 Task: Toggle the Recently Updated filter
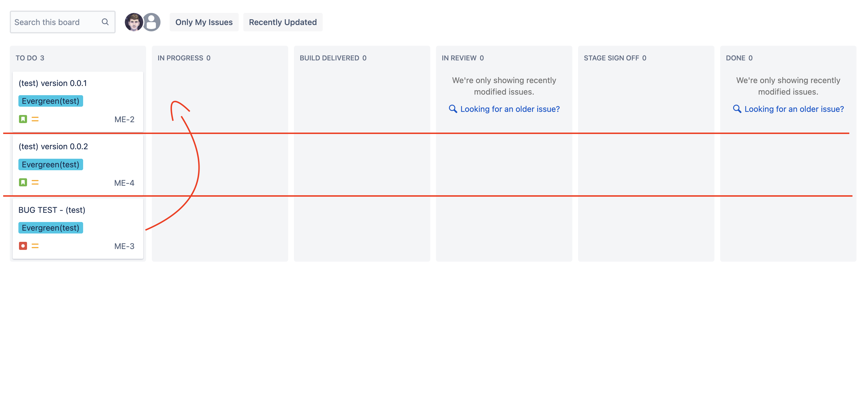283,22
